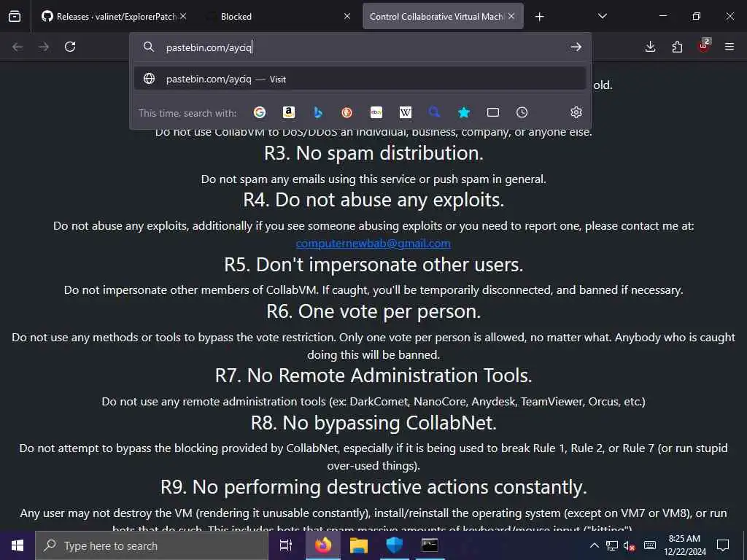Click the R8. No bypassing CollabNet heading

tap(373, 423)
